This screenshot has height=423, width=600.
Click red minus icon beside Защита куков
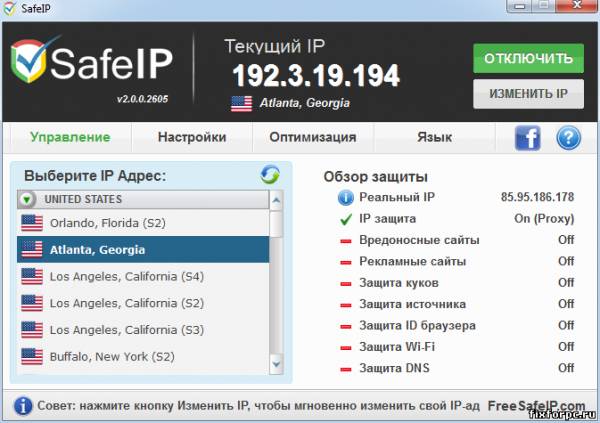point(346,284)
